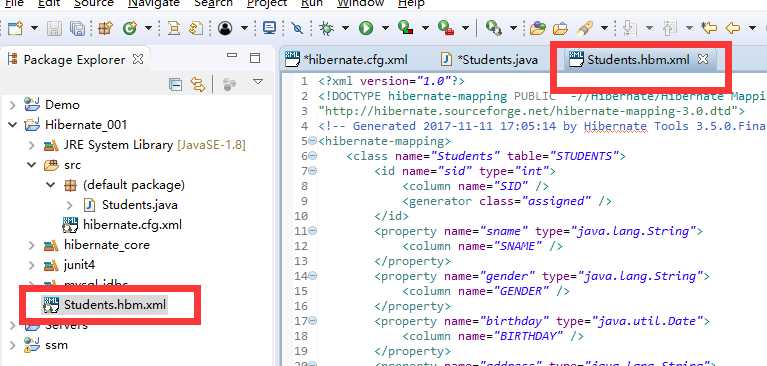The height and width of the screenshot is (366, 767).
Task: Click the Open Type toolbar icon
Action: (x=174, y=28)
